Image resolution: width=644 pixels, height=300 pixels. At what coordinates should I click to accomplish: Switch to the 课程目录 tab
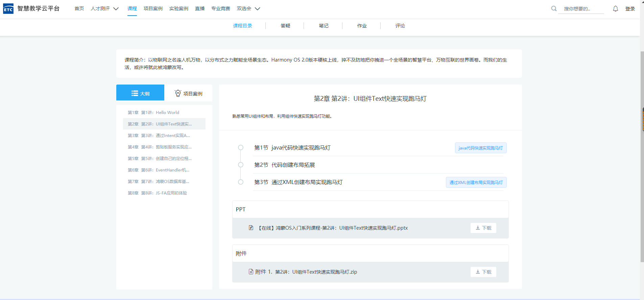click(x=242, y=26)
